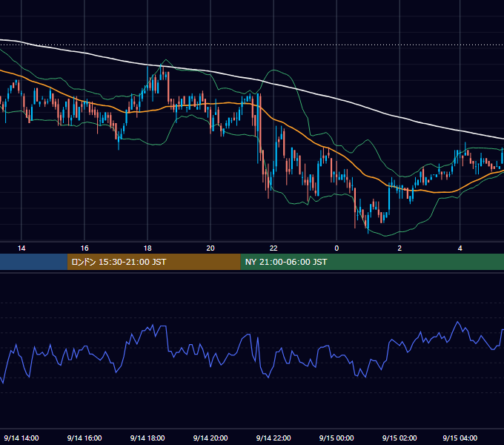
Task: Select the blue session bar before London
Action: [33, 262]
